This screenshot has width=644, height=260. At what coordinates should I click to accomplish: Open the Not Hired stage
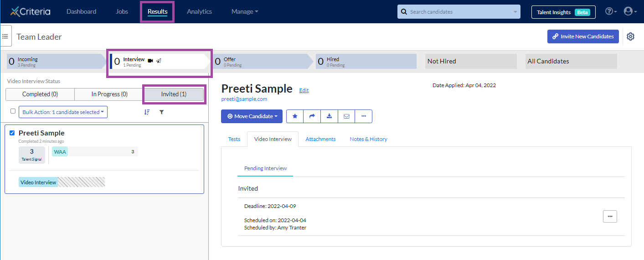471,62
